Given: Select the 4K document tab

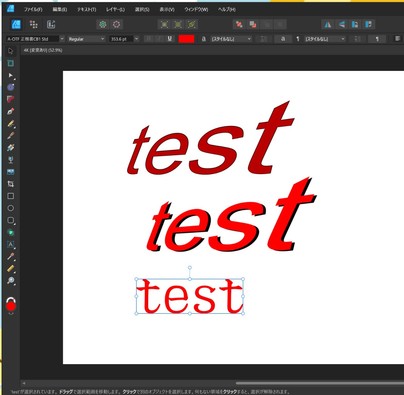Looking at the screenshot, I should (43, 50).
